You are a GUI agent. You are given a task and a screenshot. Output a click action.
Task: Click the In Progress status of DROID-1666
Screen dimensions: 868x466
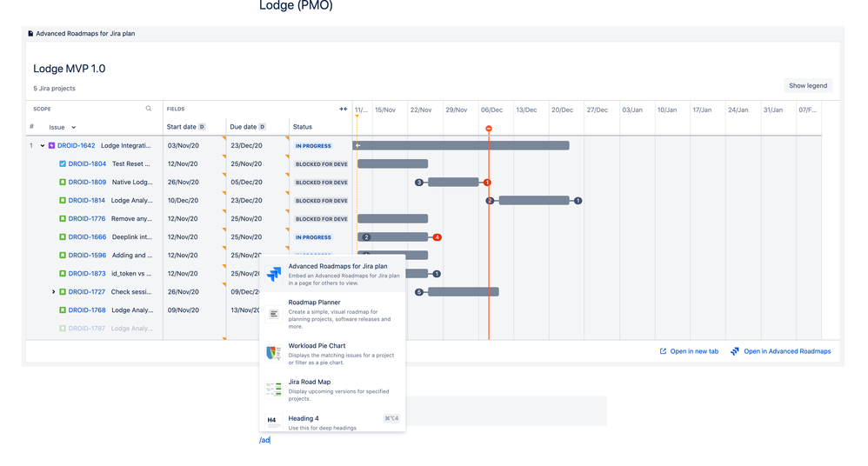click(313, 237)
